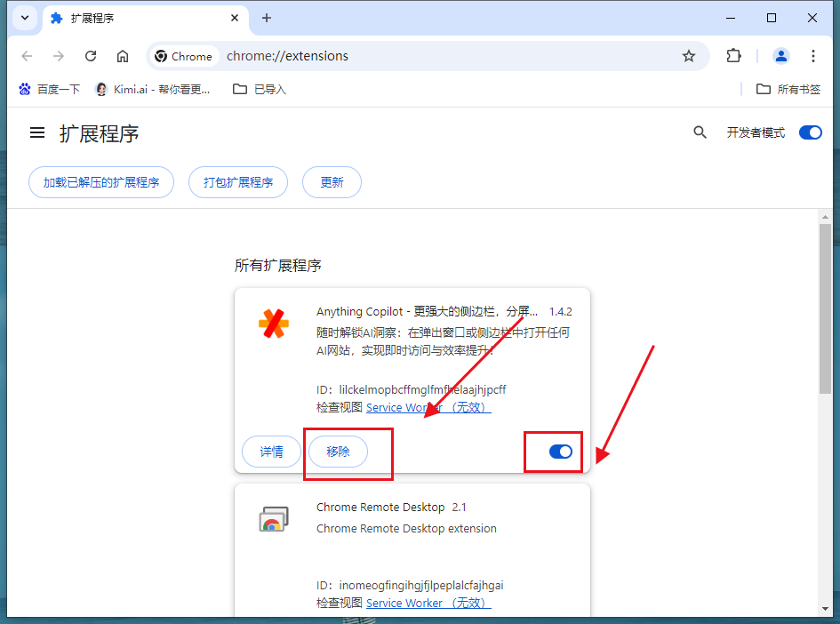This screenshot has height=624, width=840.
Task: Open the home page icon
Action: click(x=123, y=56)
